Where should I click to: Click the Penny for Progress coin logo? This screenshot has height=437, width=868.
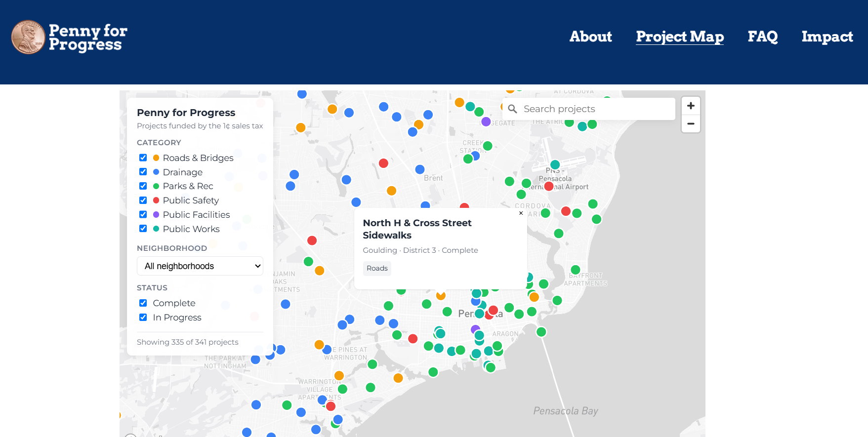pyautogui.click(x=28, y=37)
